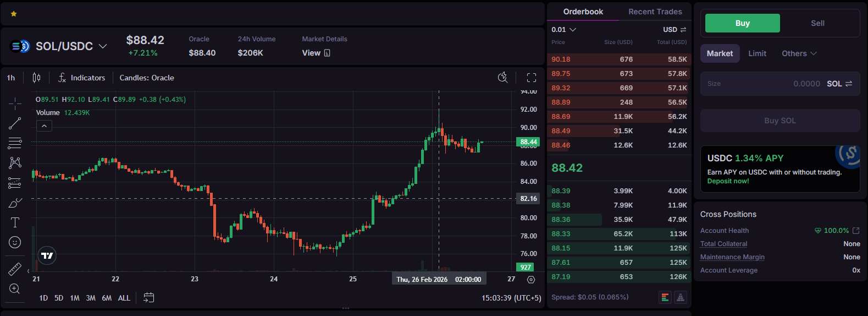This screenshot has height=316, width=868.
Task: Open the Indicators menu
Action: pos(81,78)
